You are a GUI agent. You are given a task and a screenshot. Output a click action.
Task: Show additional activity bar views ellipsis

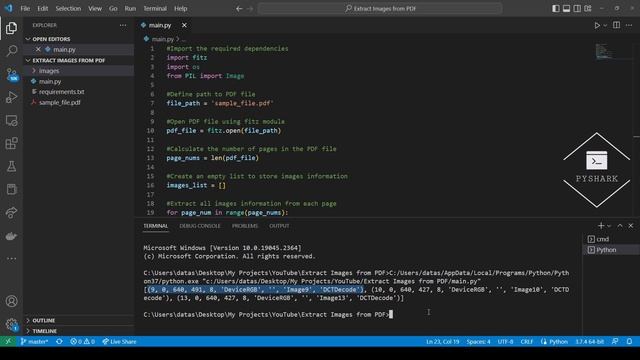[11, 258]
